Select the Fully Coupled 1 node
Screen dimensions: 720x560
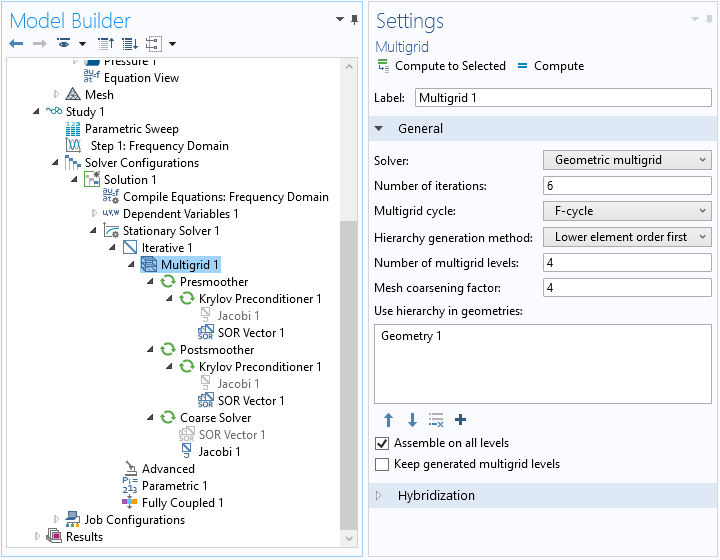(x=182, y=503)
